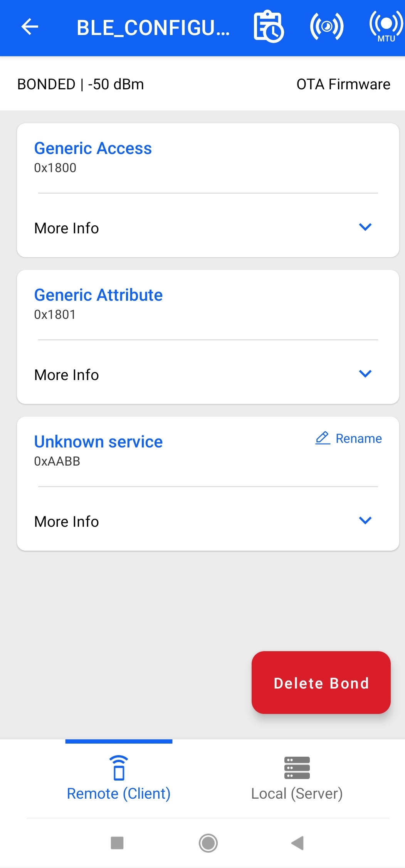Open the log clipboard clock icon
405x868 pixels.
(269, 27)
